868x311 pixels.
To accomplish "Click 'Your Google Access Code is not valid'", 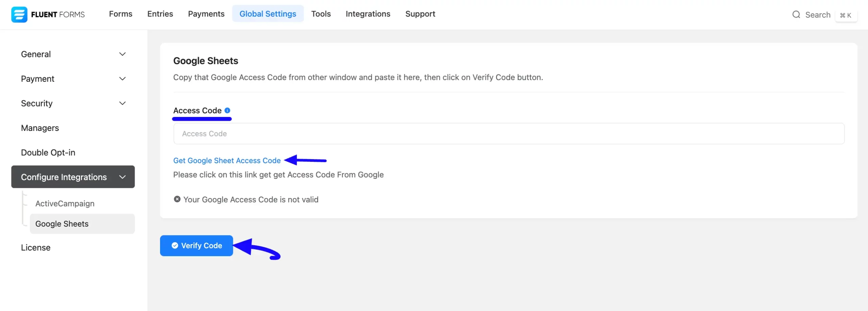I will click(251, 199).
